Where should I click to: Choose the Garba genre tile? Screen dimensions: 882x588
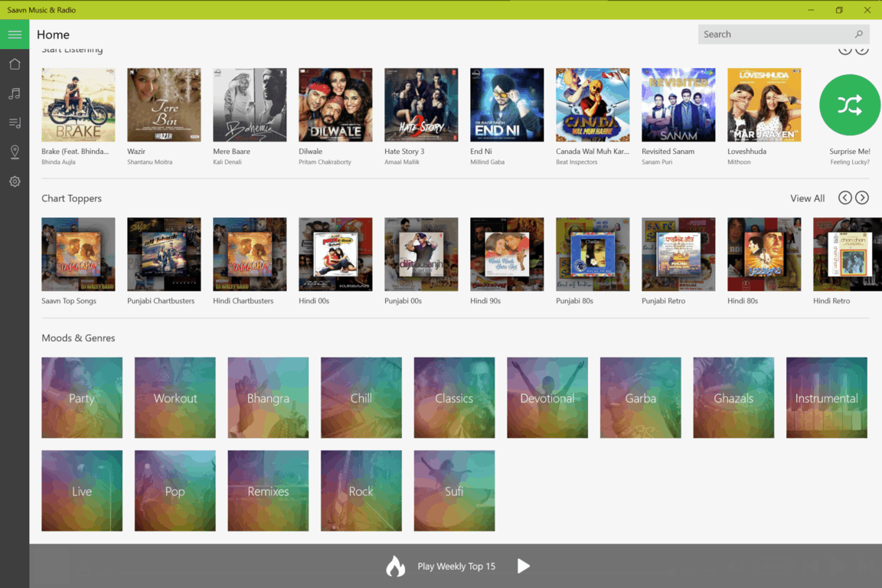tap(641, 398)
